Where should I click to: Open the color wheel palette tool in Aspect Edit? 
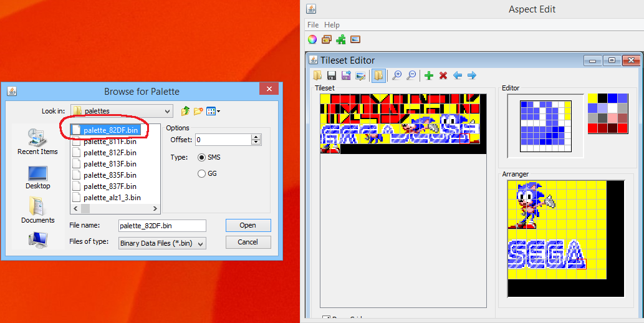point(312,39)
